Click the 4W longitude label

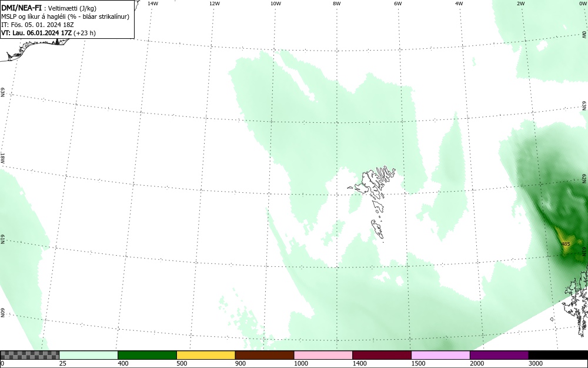point(459,4)
